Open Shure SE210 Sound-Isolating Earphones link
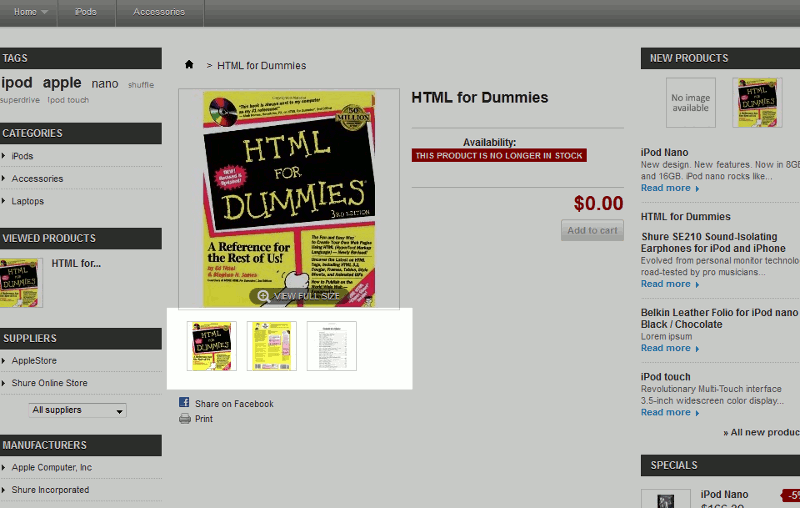The height and width of the screenshot is (508, 800). [713, 242]
